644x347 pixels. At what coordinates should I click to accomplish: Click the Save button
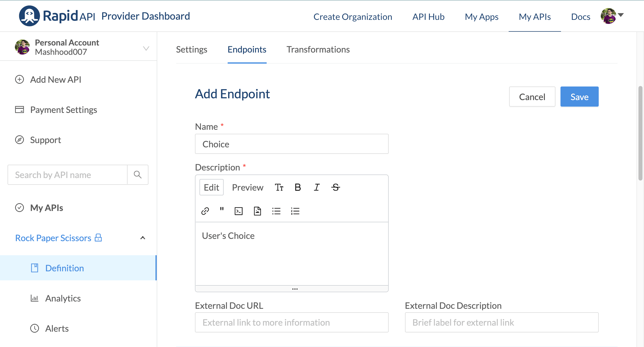tap(579, 97)
